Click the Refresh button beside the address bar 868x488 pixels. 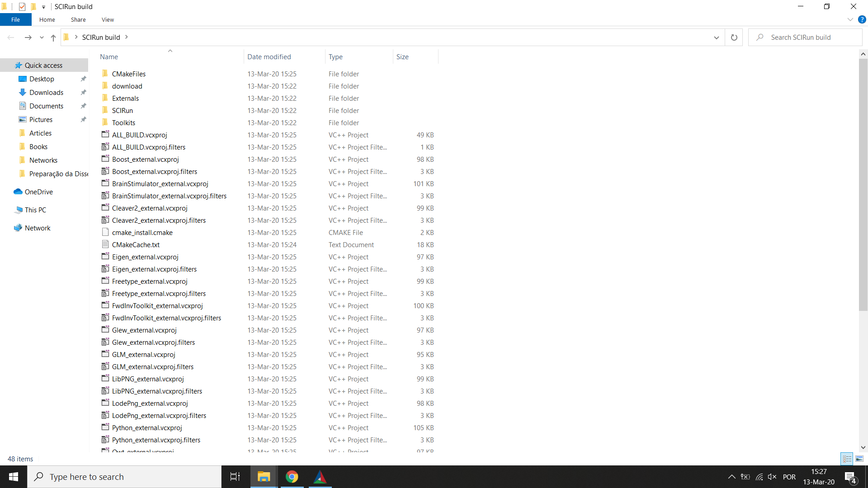click(x=734, y=38)
